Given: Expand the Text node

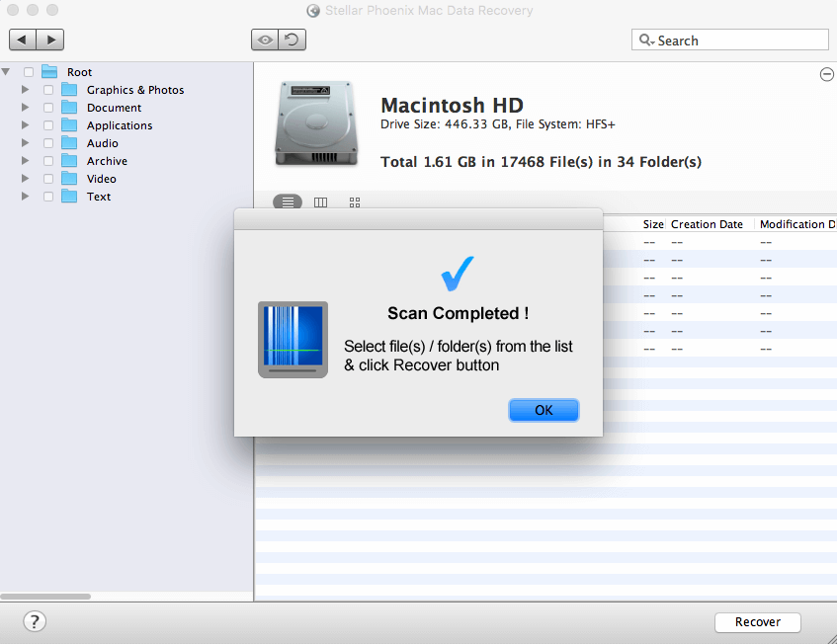Looking at the screenshot, I should click(x=25, y=197).
